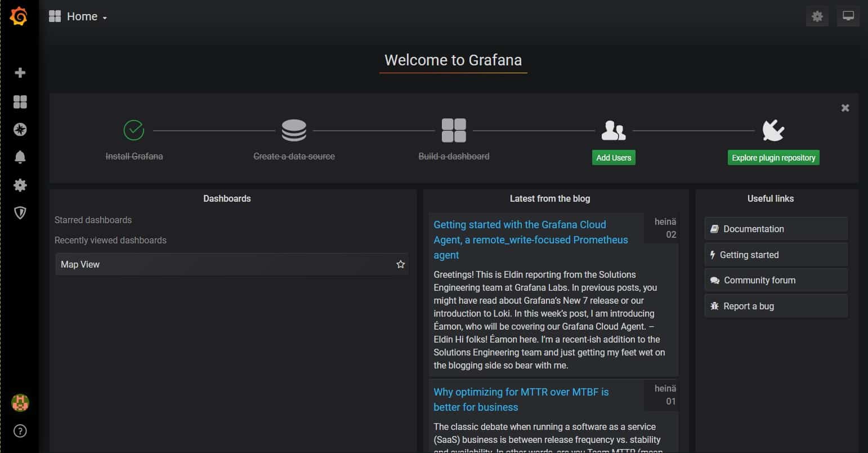Click the bolt icon next to Getting started

pyautogui.click(x=713, y=255)
